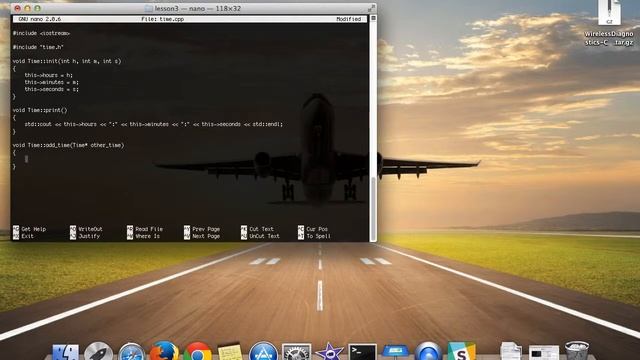Viewport: 640px width, 360px height.
Task: Click the Next Page shortcut label
Action: pyautogui.click(x=206, y=236)
